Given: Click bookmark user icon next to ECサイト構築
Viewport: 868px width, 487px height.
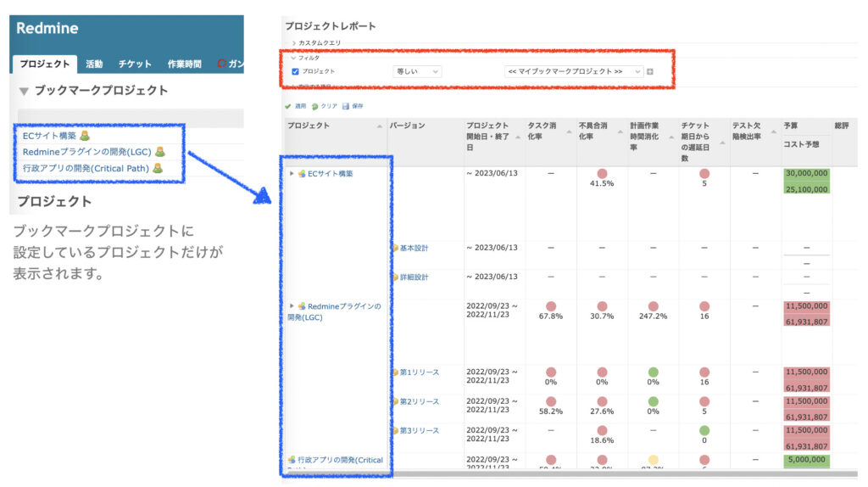Looking at the screenshot, I should 85,135.
